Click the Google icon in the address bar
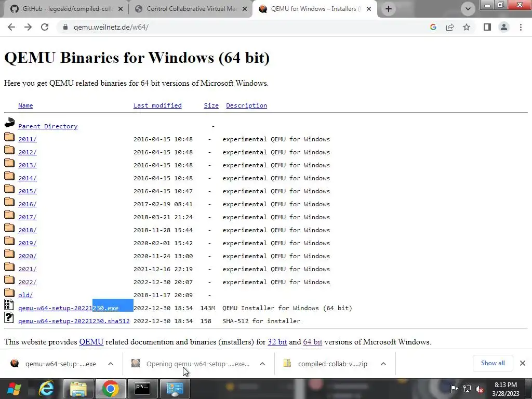 pyautogui.click(x=433, y=27)
